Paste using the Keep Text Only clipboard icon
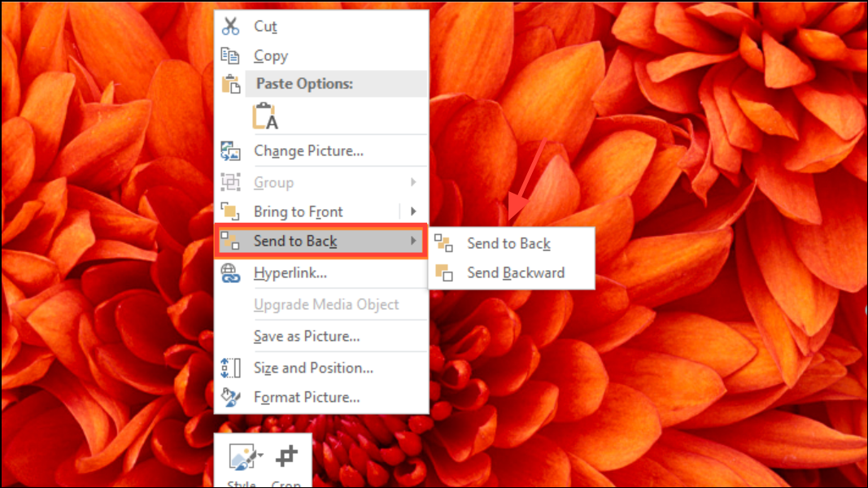The width and height of the screenshot is (868, 488). [264, 116]
